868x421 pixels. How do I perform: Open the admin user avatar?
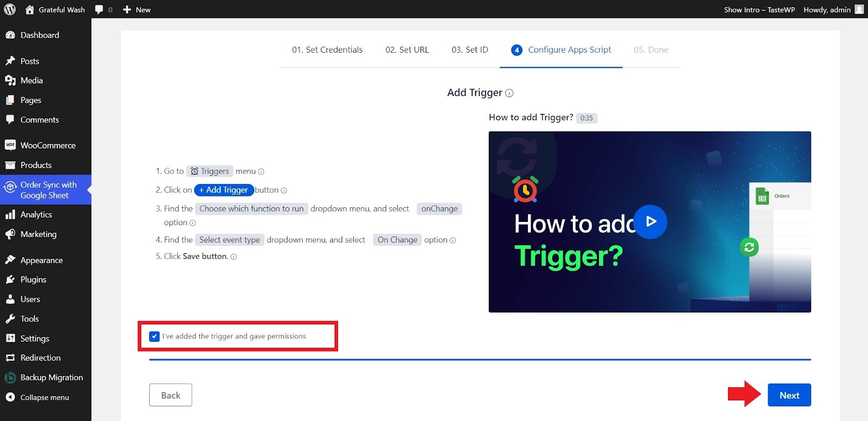tap(859, 9)
